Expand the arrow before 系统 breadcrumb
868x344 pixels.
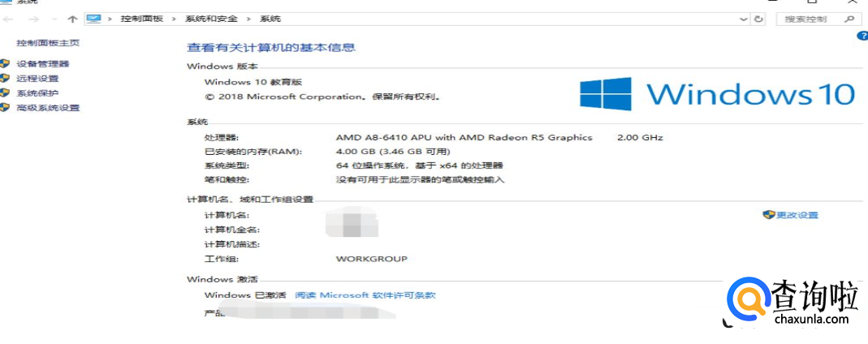(248, 19)
